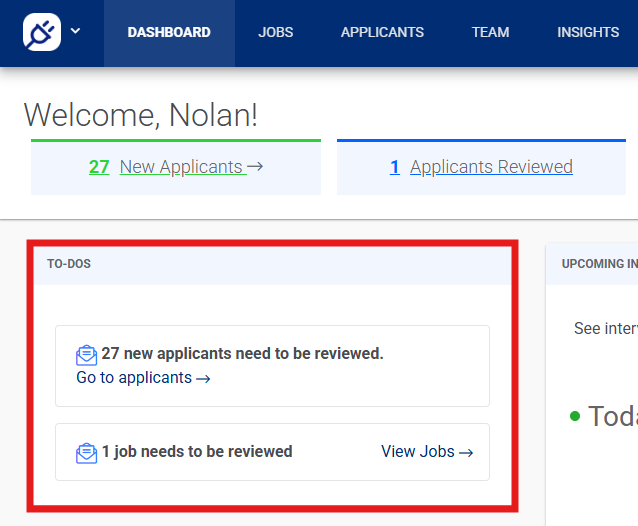Click the Welcome, Nolan! heading
Screen dimensions: 638x526
coord(140,115)
